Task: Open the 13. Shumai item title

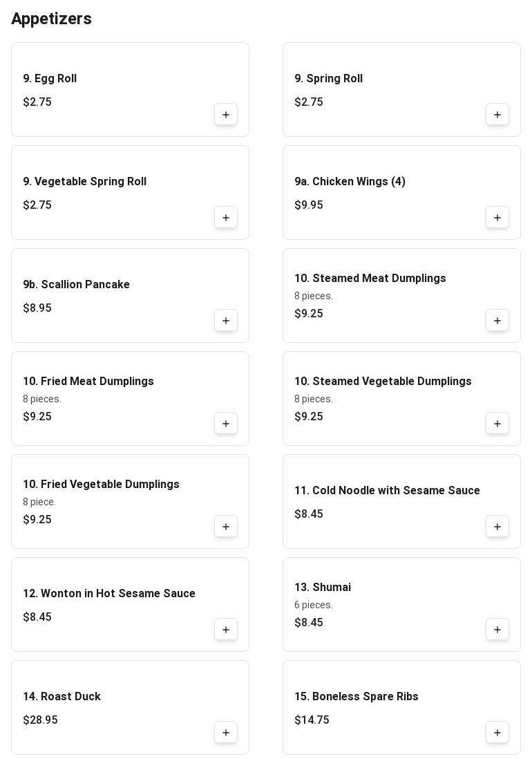Action: [323, 587]
